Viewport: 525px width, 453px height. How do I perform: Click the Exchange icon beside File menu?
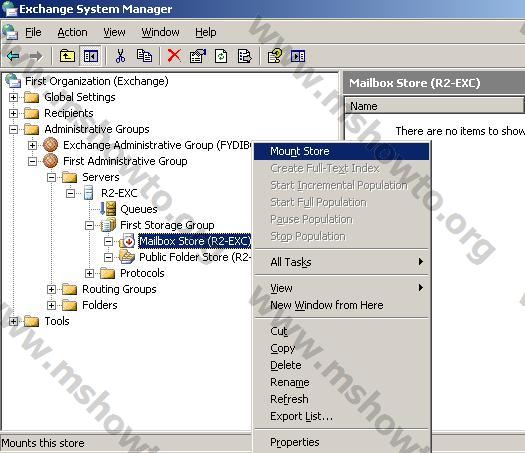pyautogui.click(x=10, y=32)
